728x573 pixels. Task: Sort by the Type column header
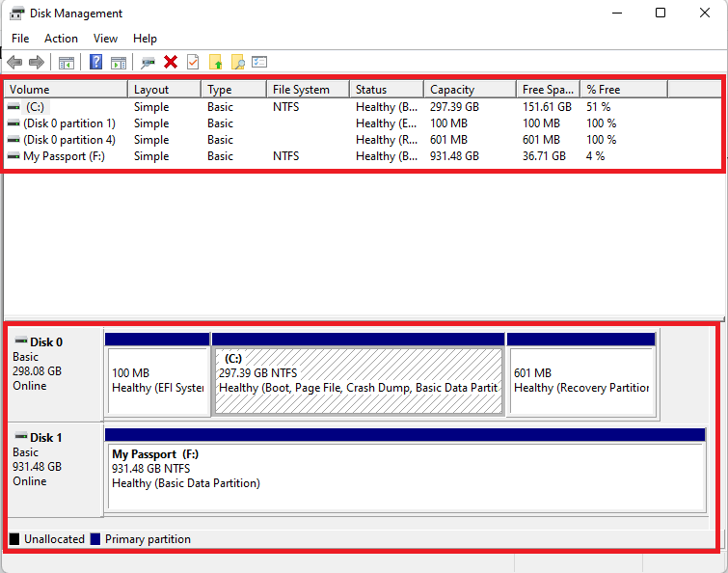pos(233,89)
